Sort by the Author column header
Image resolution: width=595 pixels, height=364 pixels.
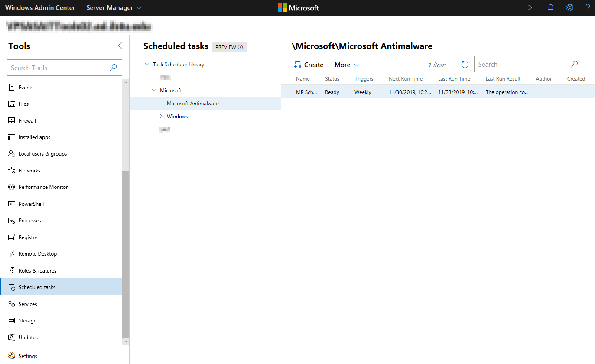pyautogui.click(x=544, y=79)
